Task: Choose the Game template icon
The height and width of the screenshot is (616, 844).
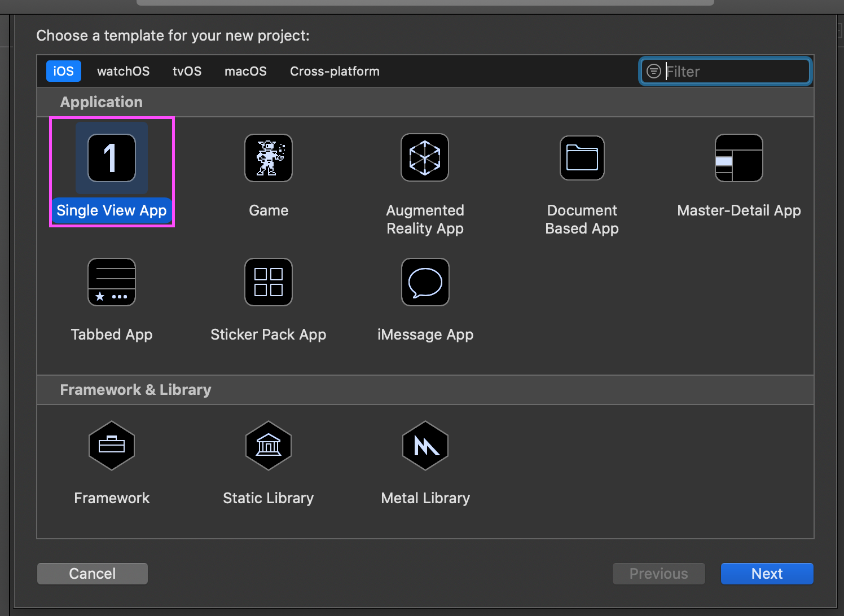Action: click(x=269, y=158)
